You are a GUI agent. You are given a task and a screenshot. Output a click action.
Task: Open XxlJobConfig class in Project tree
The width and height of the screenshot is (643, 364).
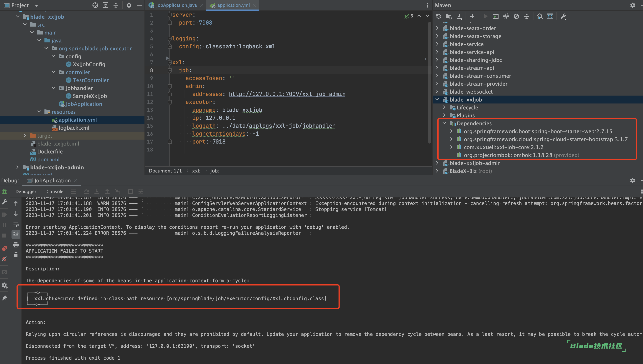click(x=89, y=64)
